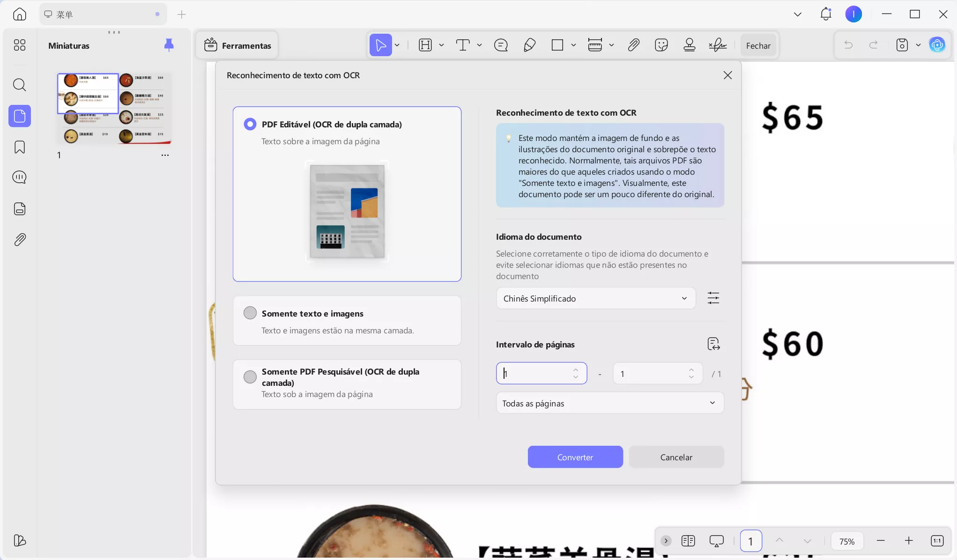Click page 1 thumbnail in Miniaturas

(x=114, y=108)
